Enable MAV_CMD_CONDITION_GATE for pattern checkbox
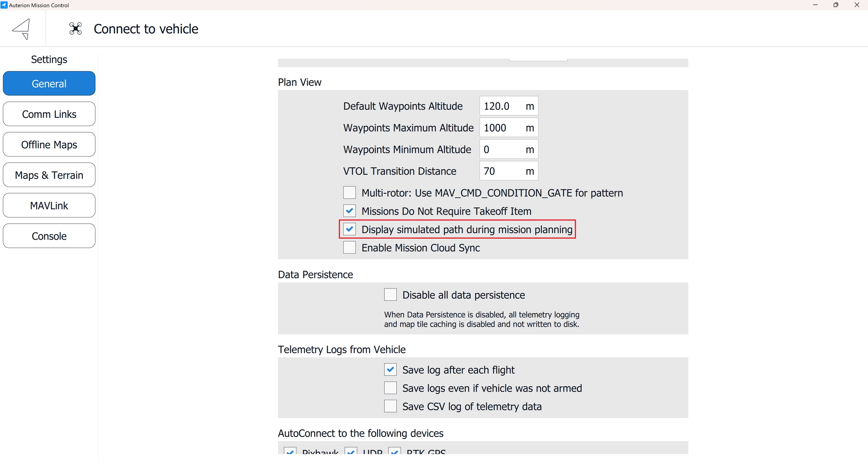The height and width of the screenshot is (466, 868). pos(350,193)
